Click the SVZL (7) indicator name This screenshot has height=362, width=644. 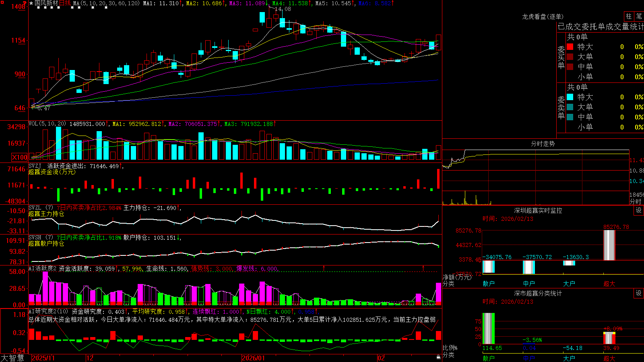(41, 208)
